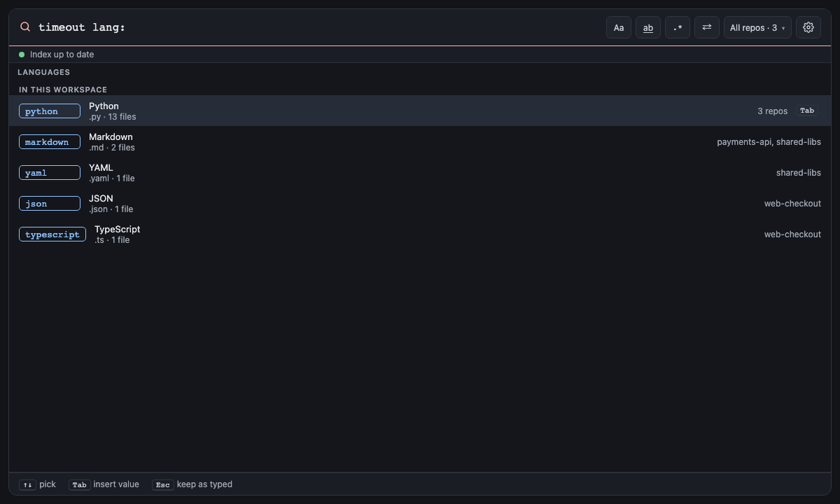
Task: Click '.ts · 1 file' text
Action: (x=112, y=240)
